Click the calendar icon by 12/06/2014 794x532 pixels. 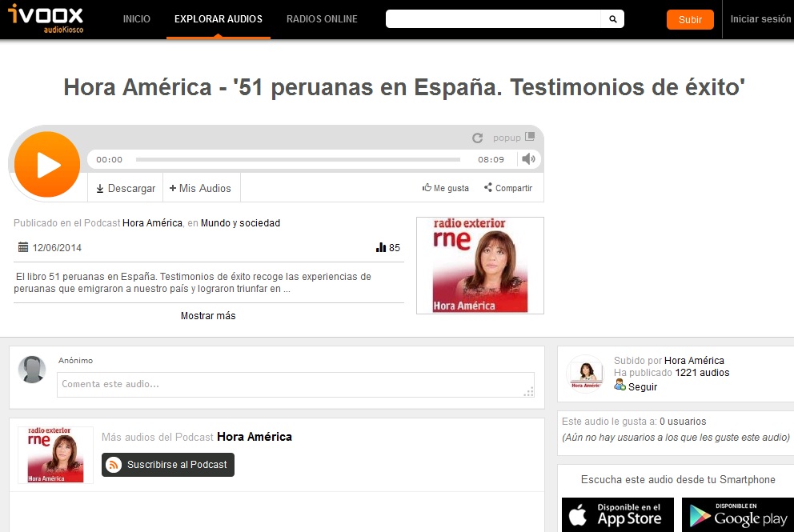[x=22, y=247]
